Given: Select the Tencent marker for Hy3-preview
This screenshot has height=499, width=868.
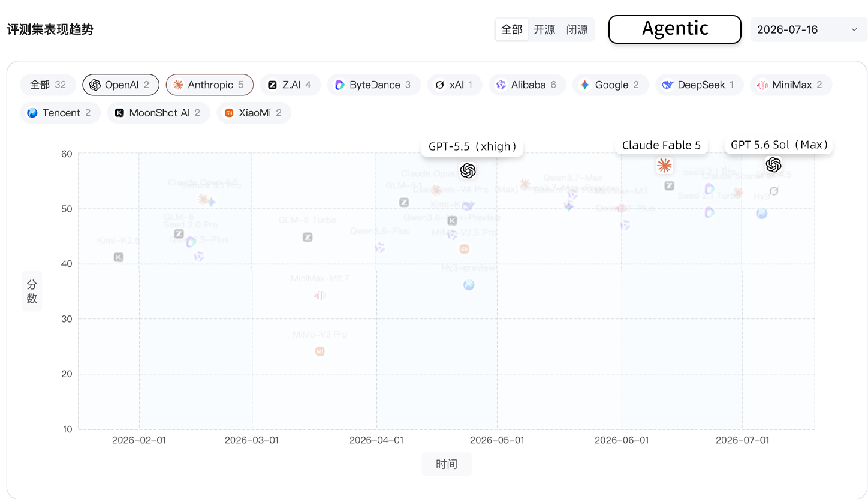Looking at the screenshot, I should (x=469, y=285).
